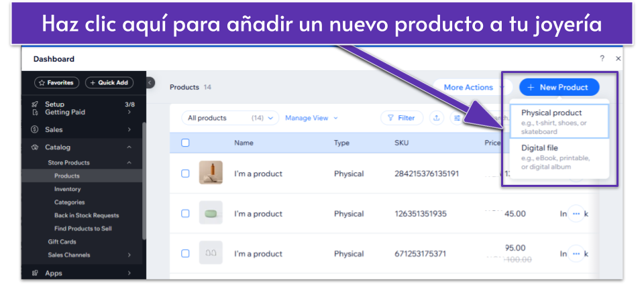
Task: Sort by the SKU column header
Action: coord(402,143)
